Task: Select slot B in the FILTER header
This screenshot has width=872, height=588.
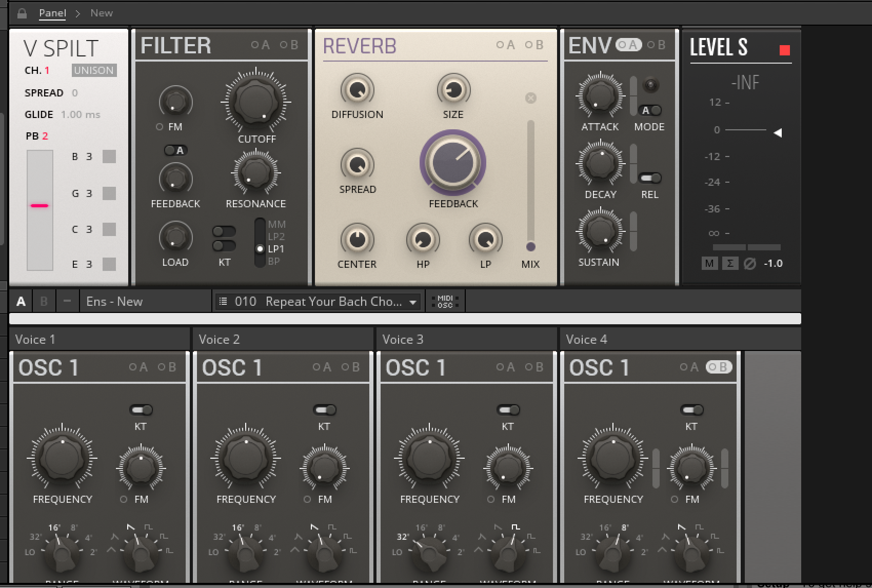Action: [x=289, y=45]
